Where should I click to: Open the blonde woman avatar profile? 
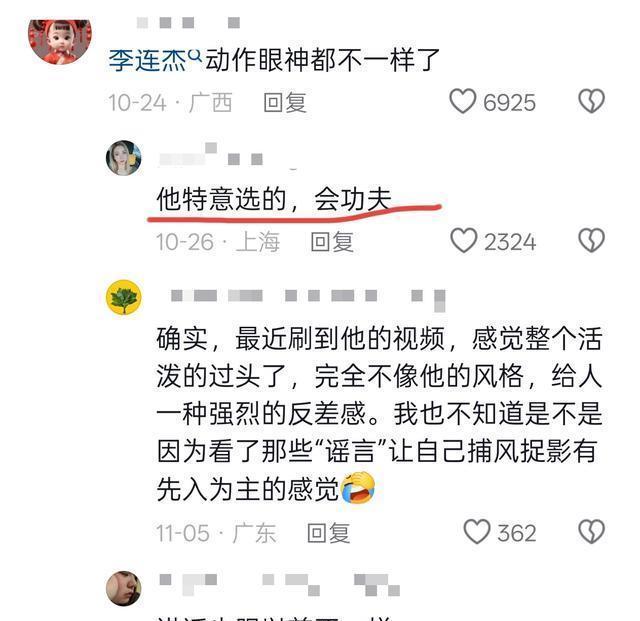point(124,158)
